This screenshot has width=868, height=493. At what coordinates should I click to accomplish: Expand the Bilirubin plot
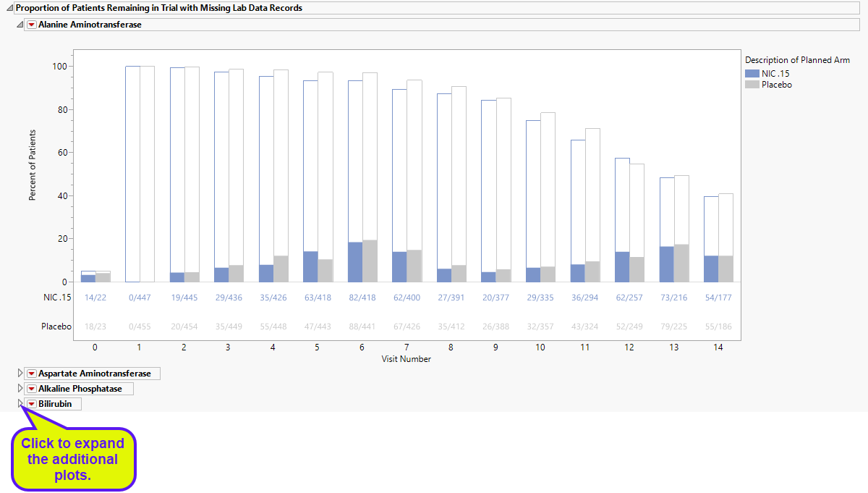[x=20, y=404]
